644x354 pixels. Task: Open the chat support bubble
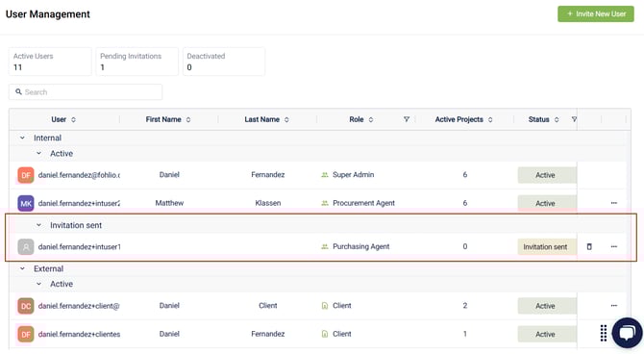point(627,333)
